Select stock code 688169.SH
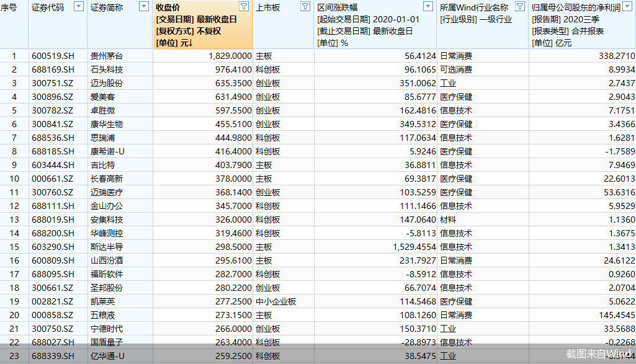The image size is (636, 364). (53, 69)
